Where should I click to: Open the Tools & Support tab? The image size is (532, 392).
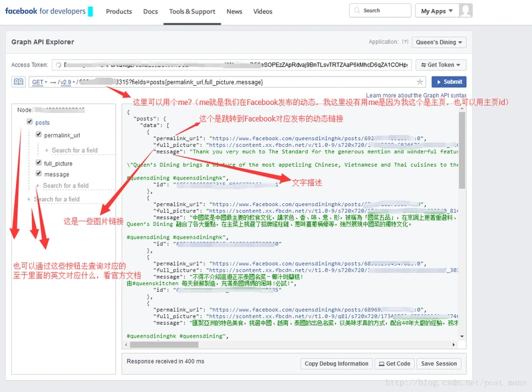pyautogui.click(x=192, y=11)
